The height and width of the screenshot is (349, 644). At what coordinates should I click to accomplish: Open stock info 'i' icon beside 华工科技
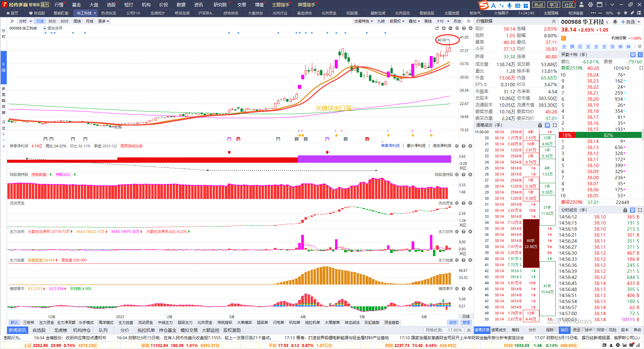pos(607,22)
